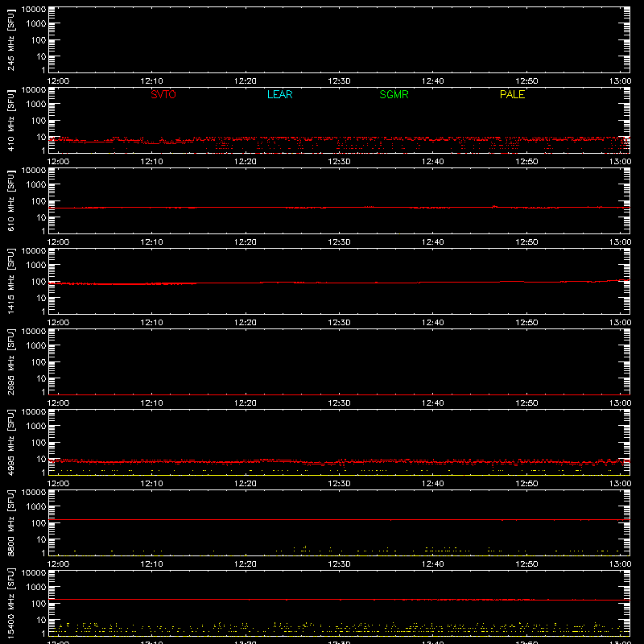The image size is (644, 644).
Task: Click the 100 tick label on 8800 MHz panel
Action: tap(38, 523)
